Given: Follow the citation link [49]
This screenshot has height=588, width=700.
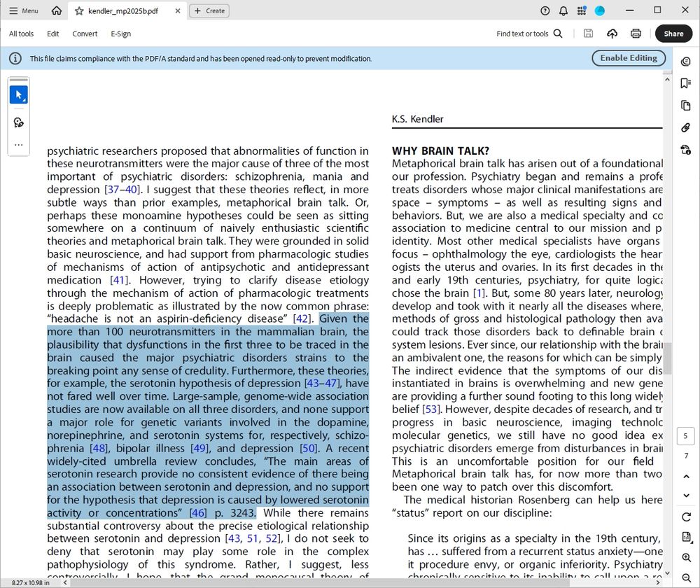Looking at the screenshot, I should 200,448.
